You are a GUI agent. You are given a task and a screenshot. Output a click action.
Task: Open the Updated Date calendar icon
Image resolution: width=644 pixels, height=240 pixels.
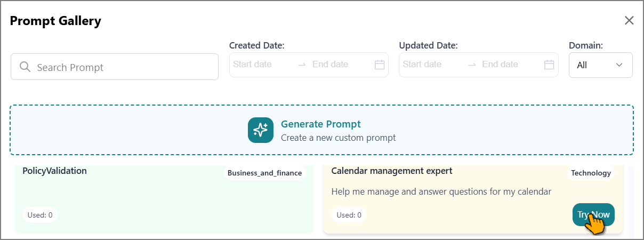[x=549, y=65]
